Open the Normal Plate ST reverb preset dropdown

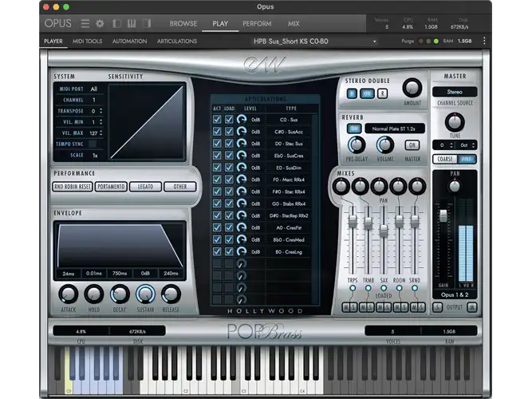[x=395, y=128]
